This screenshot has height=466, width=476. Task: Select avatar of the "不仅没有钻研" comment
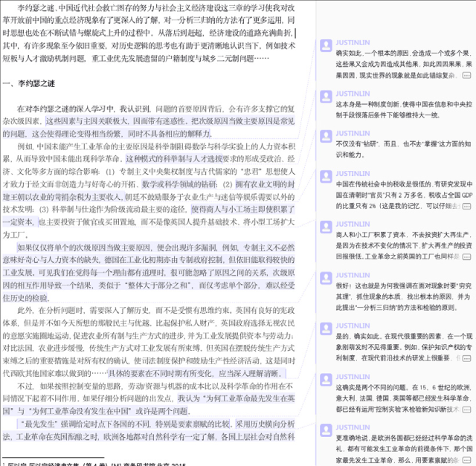[x=326, y=137]
